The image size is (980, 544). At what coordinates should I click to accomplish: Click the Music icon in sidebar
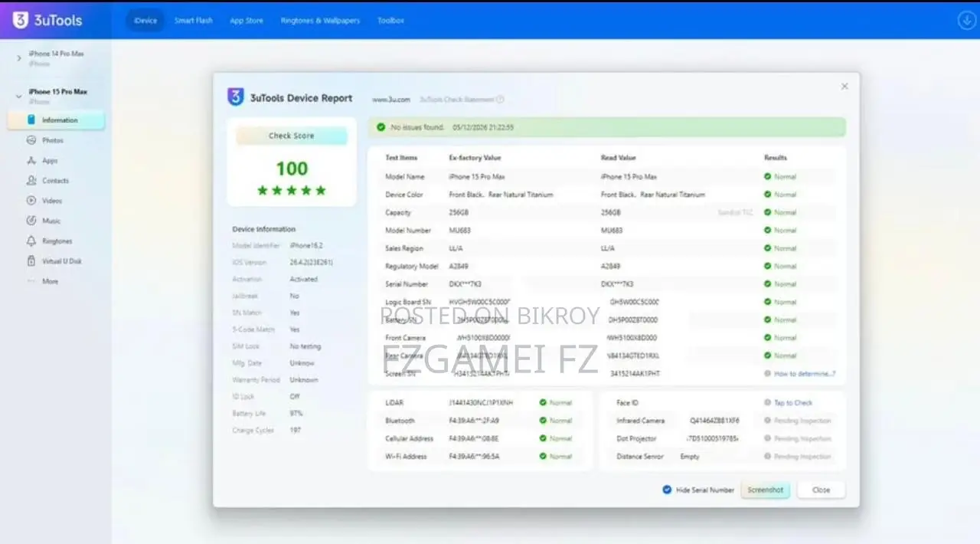click(x=31, y=221)
